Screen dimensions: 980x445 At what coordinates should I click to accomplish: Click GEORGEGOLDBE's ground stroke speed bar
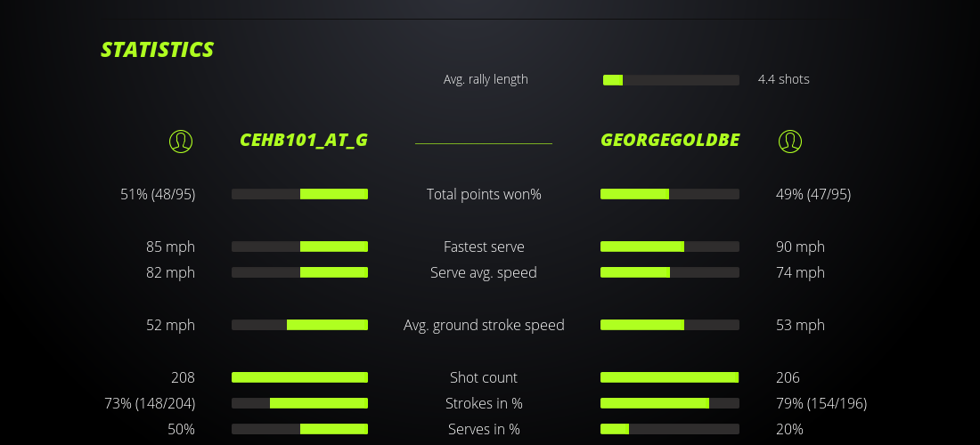670,325
